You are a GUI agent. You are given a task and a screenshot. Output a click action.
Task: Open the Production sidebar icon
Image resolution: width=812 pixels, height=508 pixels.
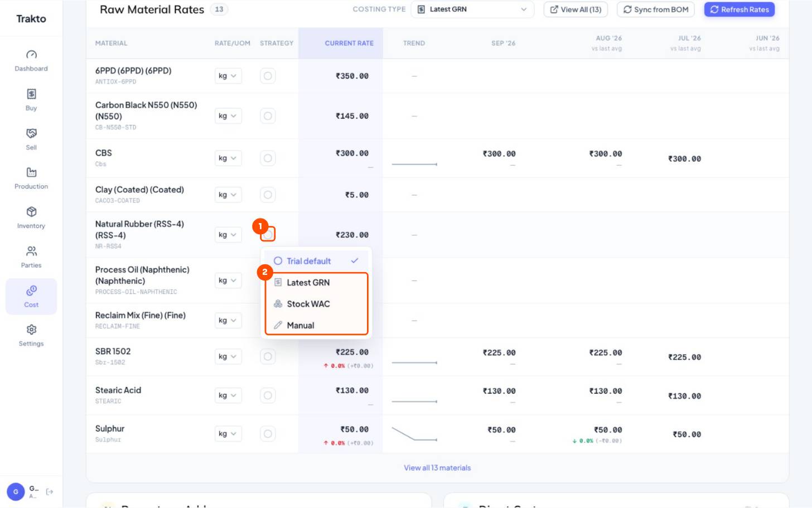coord(31,172)
